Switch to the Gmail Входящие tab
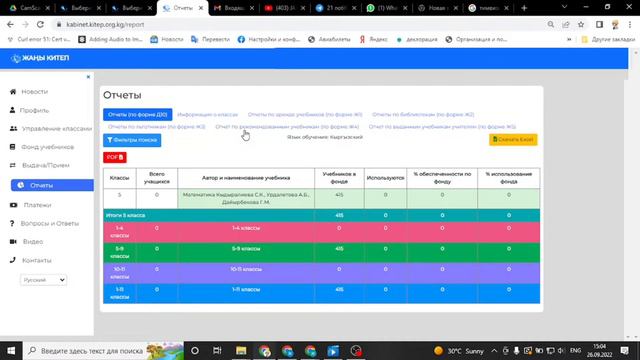640x360 pixels. click(x=234, y=8)
